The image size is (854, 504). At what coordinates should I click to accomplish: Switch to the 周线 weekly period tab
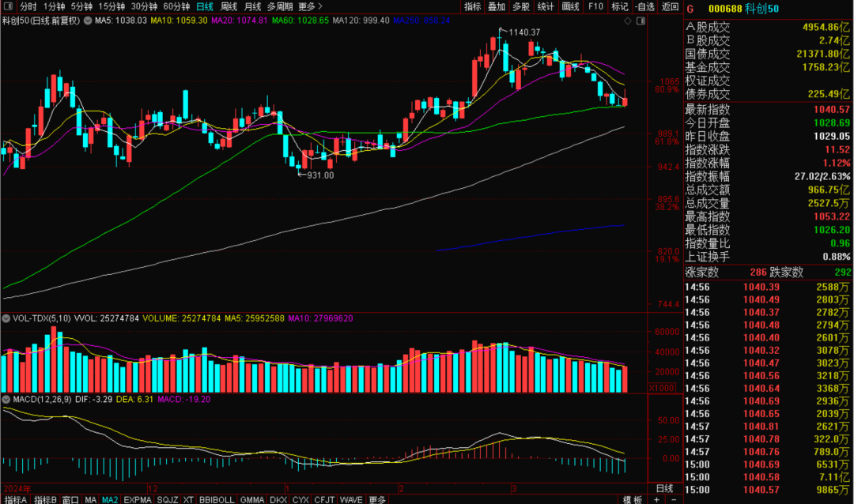[x=229, y=6]
